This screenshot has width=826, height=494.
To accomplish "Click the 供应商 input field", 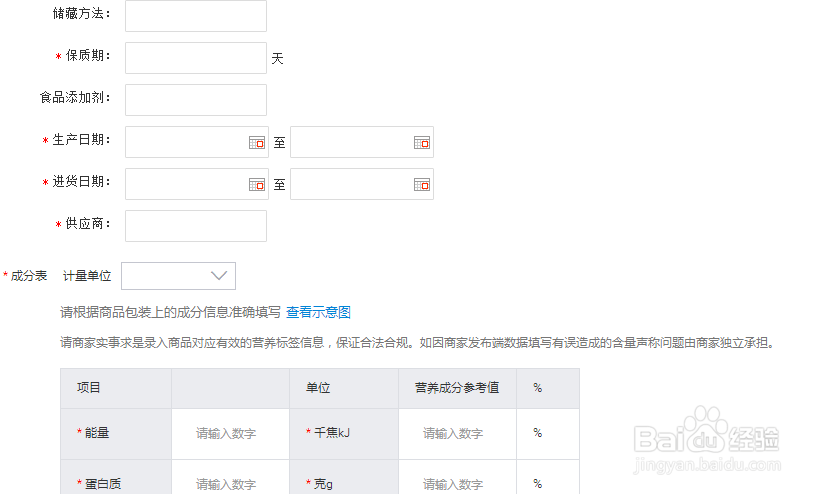I will click(x=196, y=226).
